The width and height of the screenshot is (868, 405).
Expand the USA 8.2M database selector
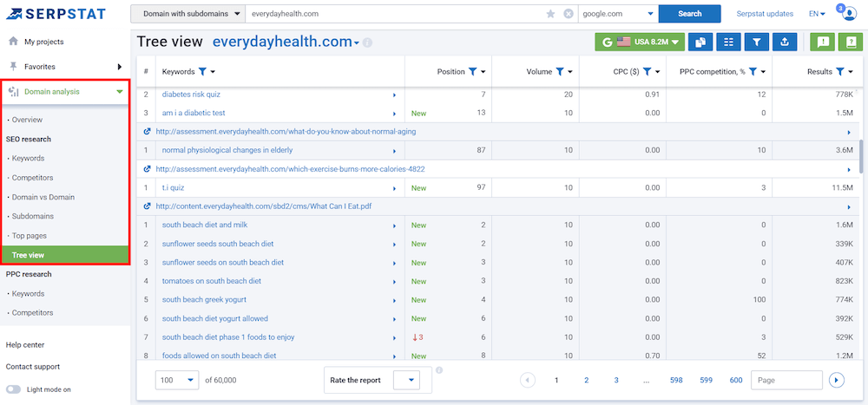[640, 42]
